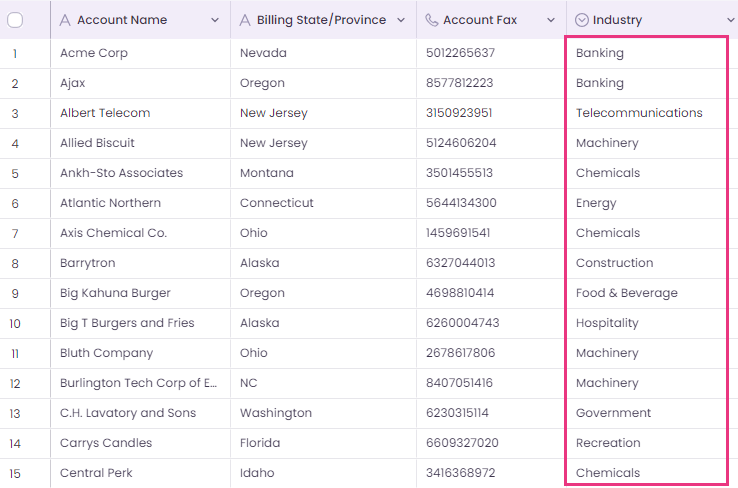Click the text type icon beside Account Name
The image size is (738, 488).
pyautogui.click(x=65, y=20)
